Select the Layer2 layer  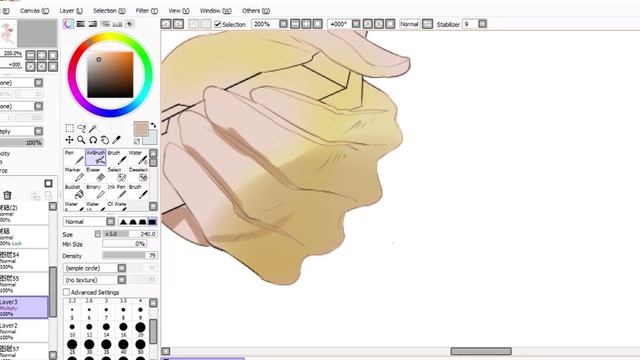click(24, 331)
